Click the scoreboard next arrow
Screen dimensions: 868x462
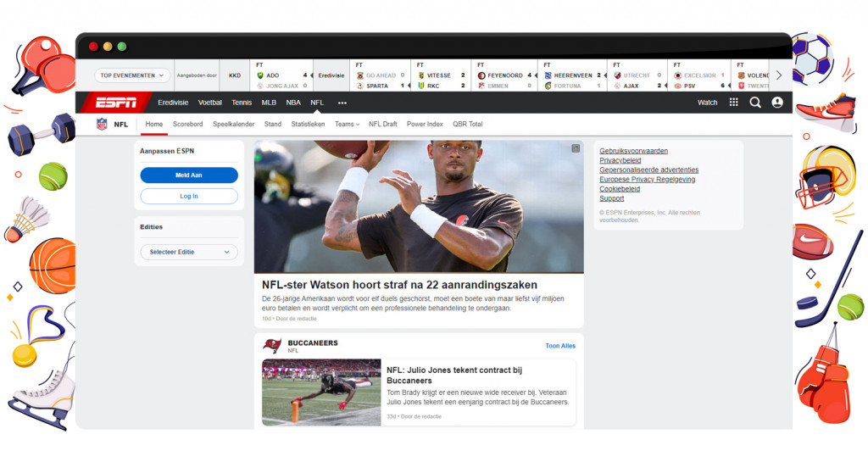click(779, 75)
